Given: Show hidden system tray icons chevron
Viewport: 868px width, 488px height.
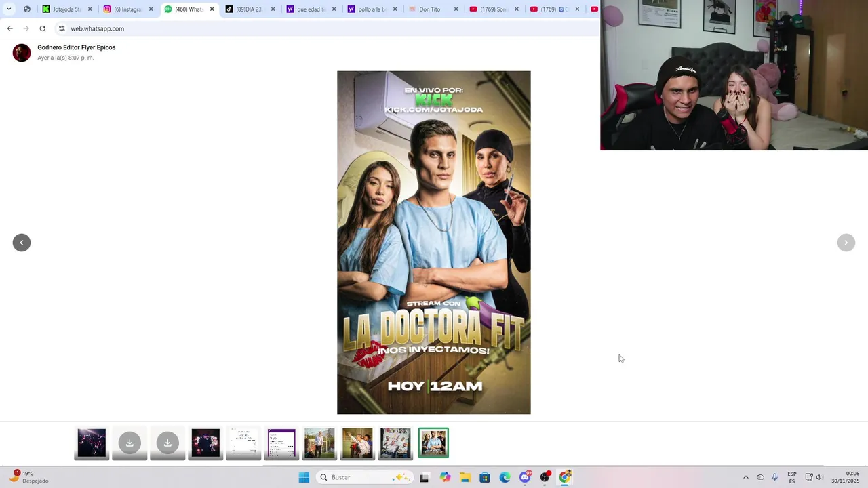Looking at the screenshot, I should click(x=746, y=477).
